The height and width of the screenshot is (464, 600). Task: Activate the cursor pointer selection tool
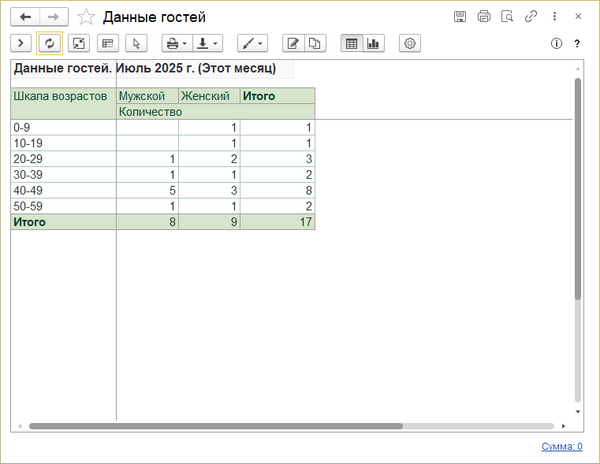coord(136,43)
